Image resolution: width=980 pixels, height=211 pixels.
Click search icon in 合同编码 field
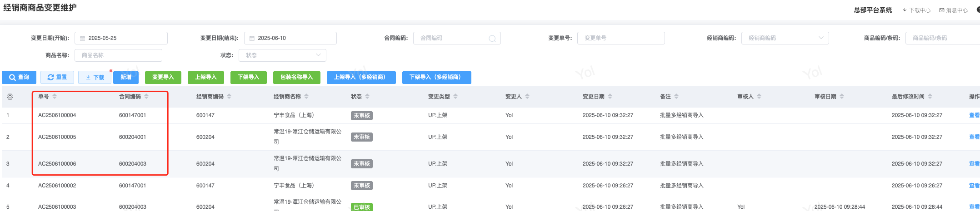492,39
